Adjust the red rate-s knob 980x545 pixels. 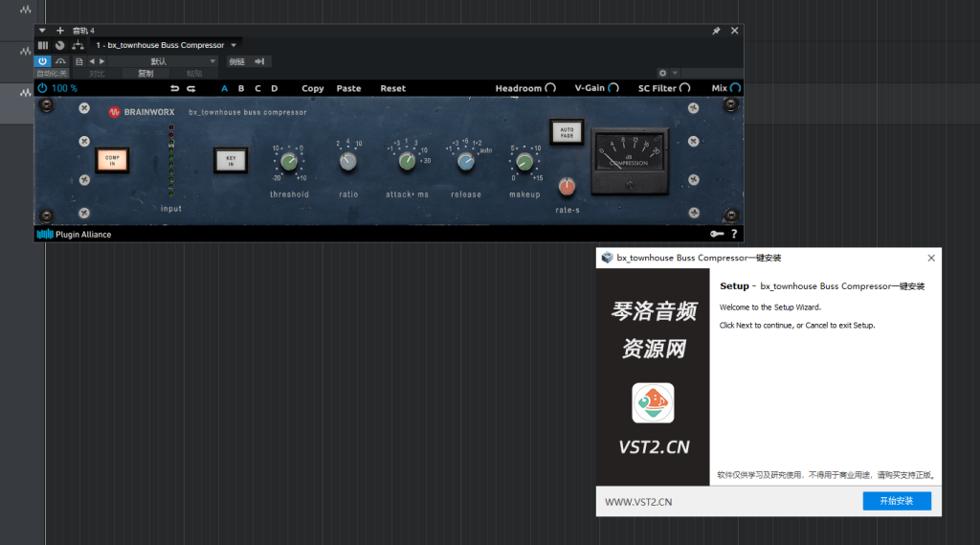(x=567, y=187)
